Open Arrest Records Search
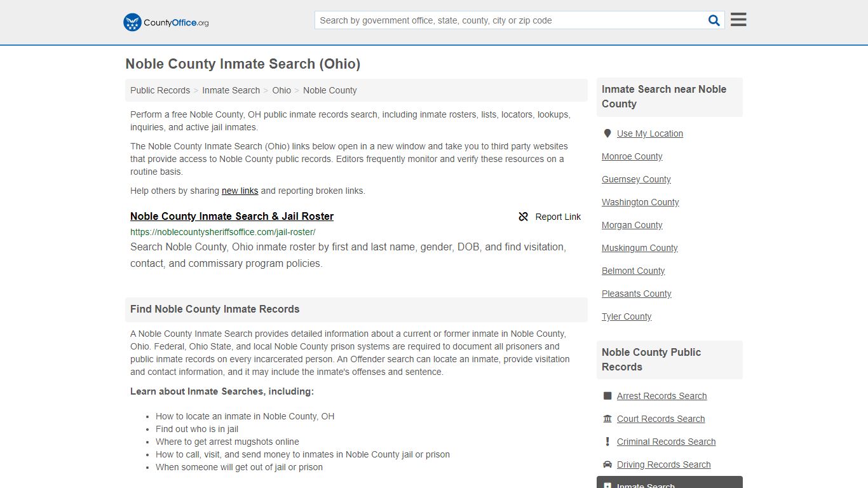868x488 pixels. pos(661,396)
